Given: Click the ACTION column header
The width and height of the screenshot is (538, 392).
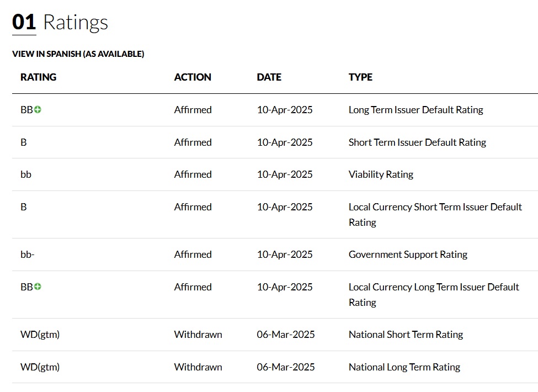Looking at the screenshot, I should pos(193,77).
